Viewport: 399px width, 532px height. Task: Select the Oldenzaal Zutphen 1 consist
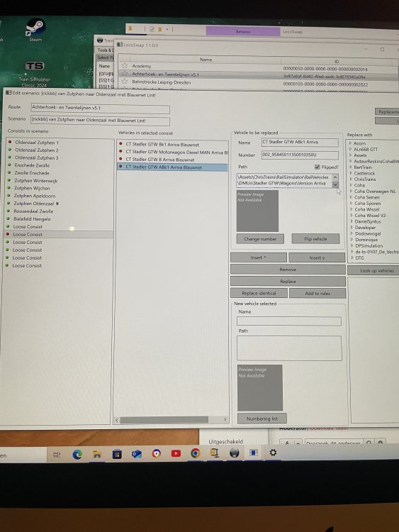[37, 143]
